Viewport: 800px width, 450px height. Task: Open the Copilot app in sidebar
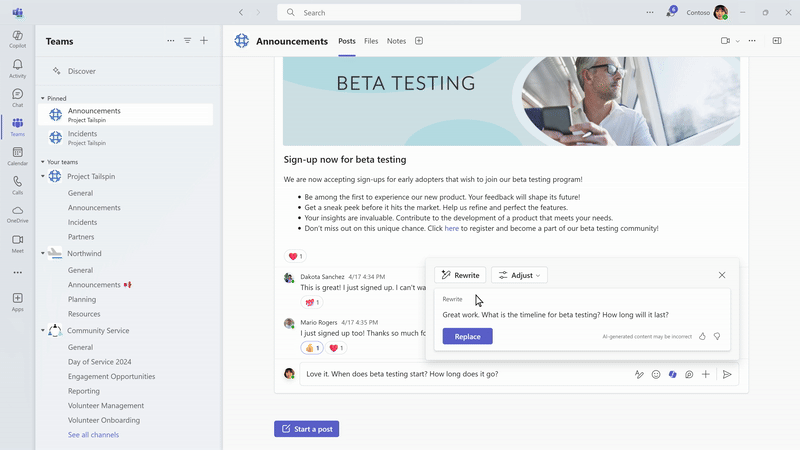(17, 38)
